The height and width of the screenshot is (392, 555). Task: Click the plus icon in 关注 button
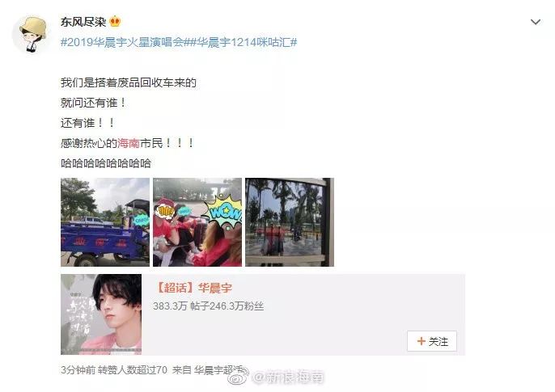421,341
